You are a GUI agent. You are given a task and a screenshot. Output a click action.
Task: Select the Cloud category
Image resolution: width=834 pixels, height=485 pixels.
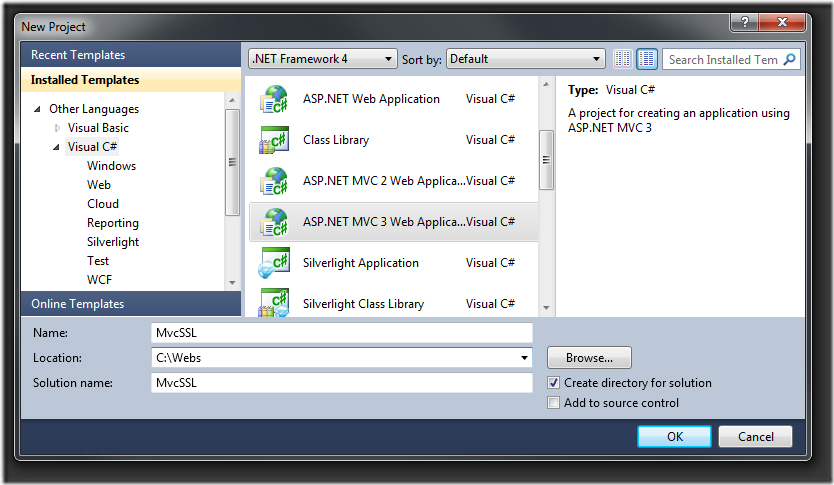pyautogui.click(x=103, y=204)
